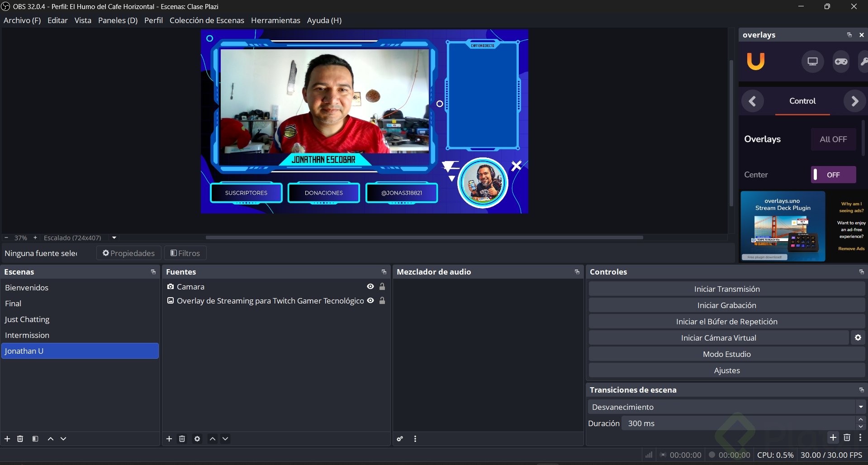The image size is (868, 465).
Task: Click Iniciar Grabación button
Action: pyautogui.click(x=727, y=305)
